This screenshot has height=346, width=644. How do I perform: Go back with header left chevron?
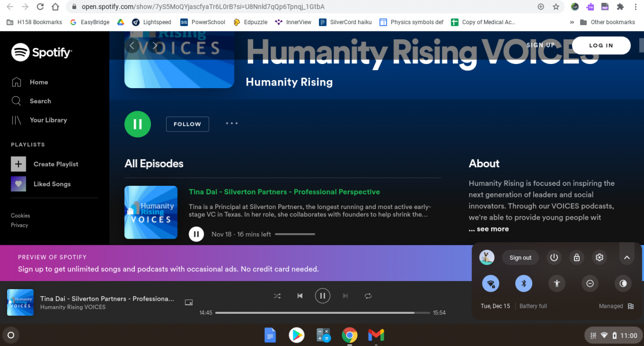pos(132,46)
